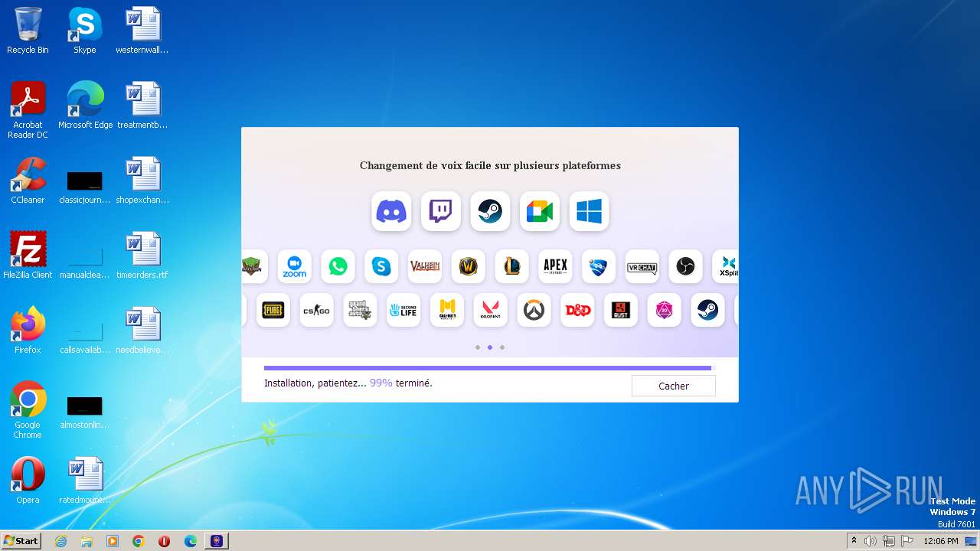
Task: Click the Microsoft Edge desktop shortcut
Action: pos(85,106)
